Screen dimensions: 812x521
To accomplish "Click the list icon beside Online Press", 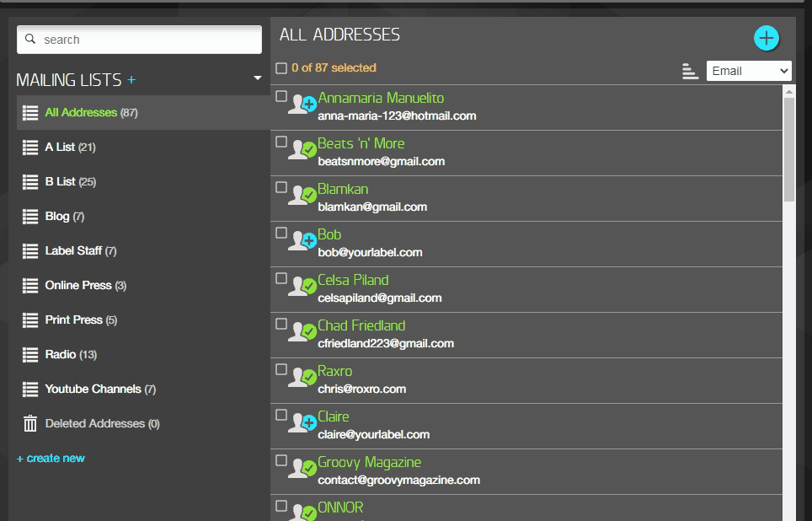I will (x=30, y=286).
